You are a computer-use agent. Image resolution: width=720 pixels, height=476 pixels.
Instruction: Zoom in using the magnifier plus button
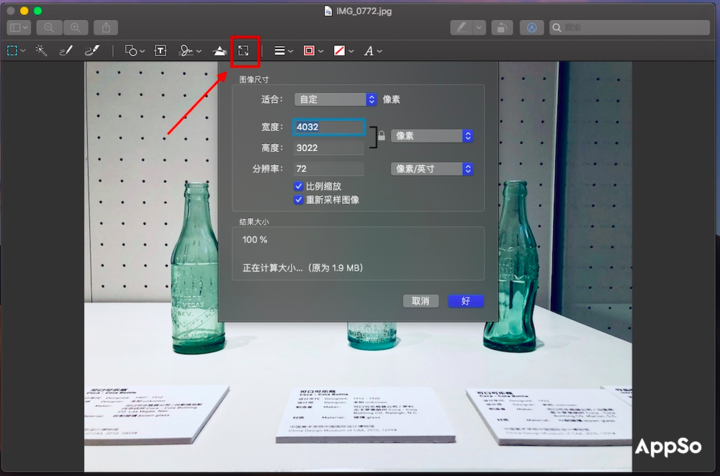pyautogui.click(x=75, y=27)
